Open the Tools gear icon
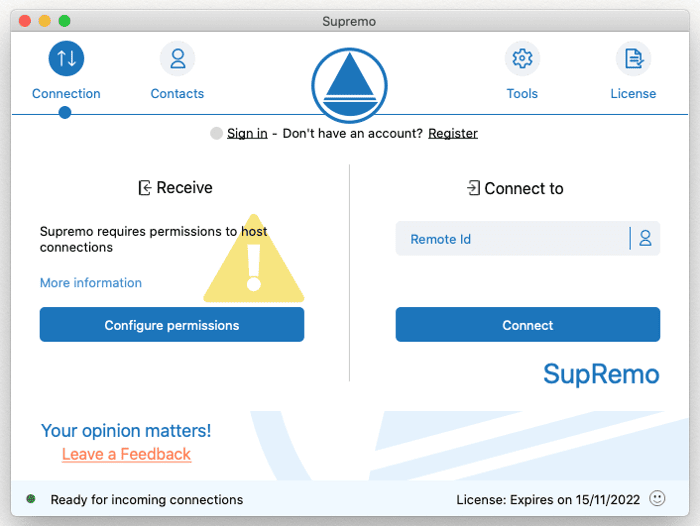This screenshot has width=700, height=526. click(522, 58)
